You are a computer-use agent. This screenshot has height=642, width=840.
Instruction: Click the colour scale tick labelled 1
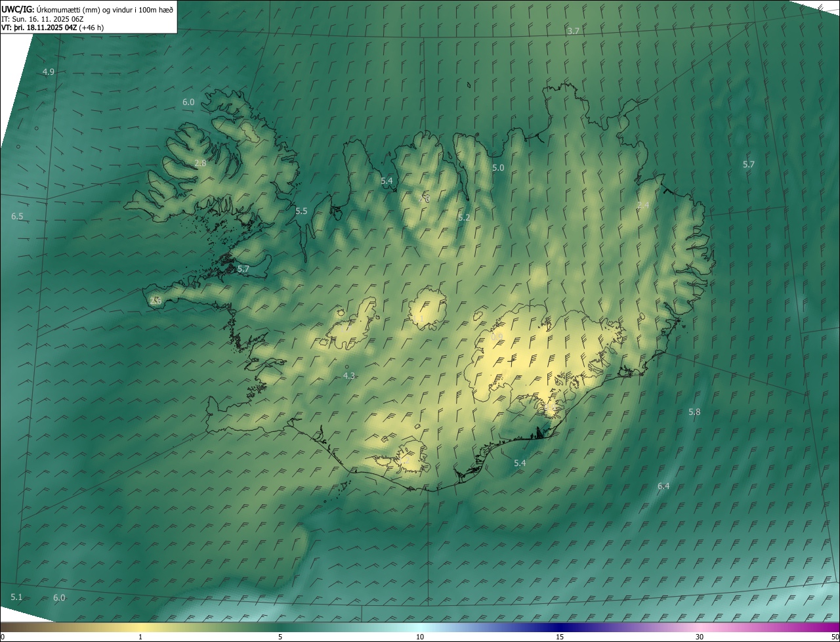140,637
